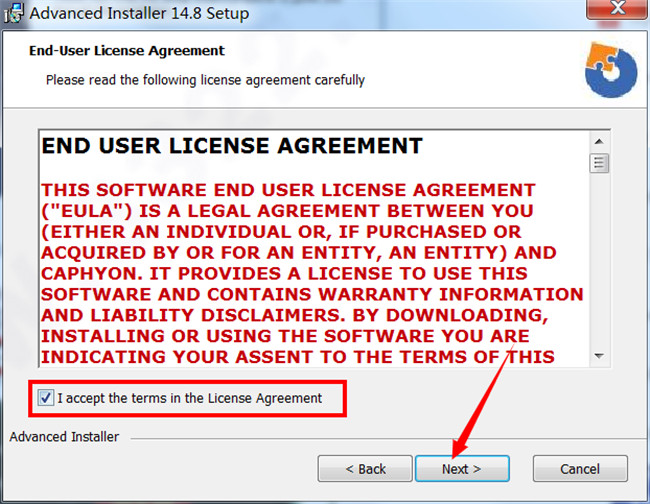Uncheck I accept the terms in the License Agreement
Viewport: 650px width, 504px height.
coord(45,398)
